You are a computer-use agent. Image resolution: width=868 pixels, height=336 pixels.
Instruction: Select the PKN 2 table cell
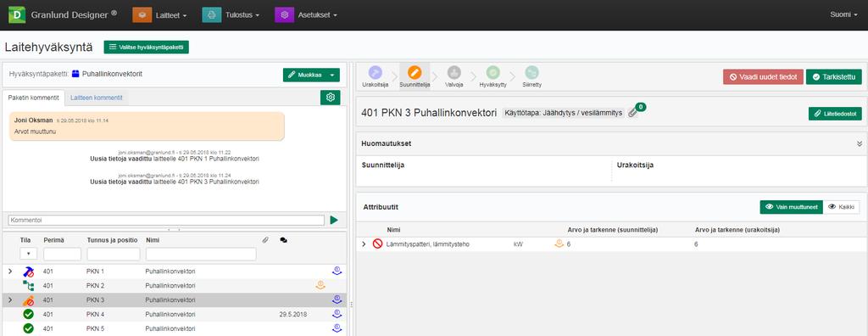95,286
